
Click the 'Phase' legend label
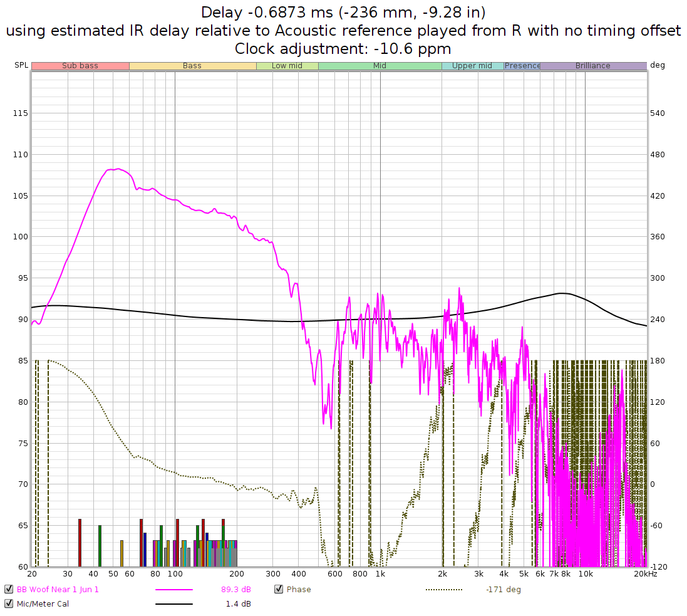(299, 589)
